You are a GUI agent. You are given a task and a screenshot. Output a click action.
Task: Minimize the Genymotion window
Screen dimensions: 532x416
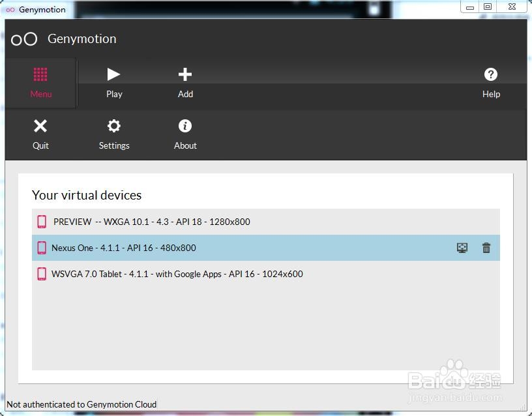470,7
